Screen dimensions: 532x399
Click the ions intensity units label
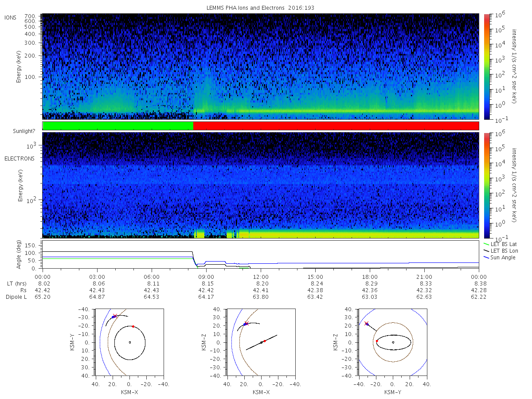(x=514, y=66)
